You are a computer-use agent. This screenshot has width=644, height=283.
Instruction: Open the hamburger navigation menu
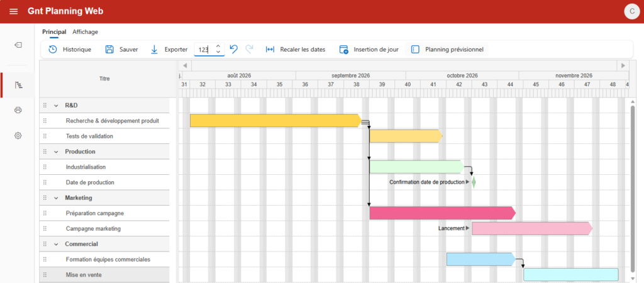pos(14,11)
